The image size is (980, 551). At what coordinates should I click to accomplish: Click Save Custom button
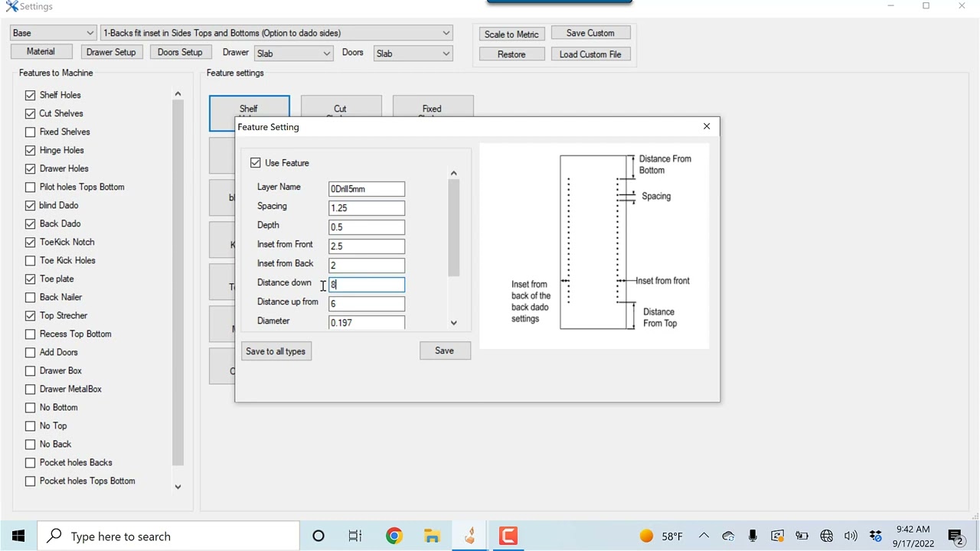[x=590, y=33]
